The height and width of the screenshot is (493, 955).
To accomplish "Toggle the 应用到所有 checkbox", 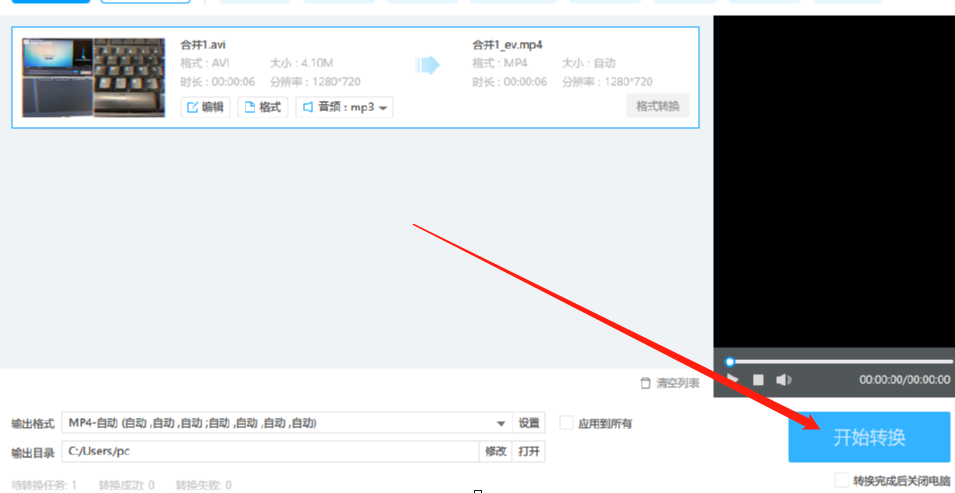I will 566,423.
